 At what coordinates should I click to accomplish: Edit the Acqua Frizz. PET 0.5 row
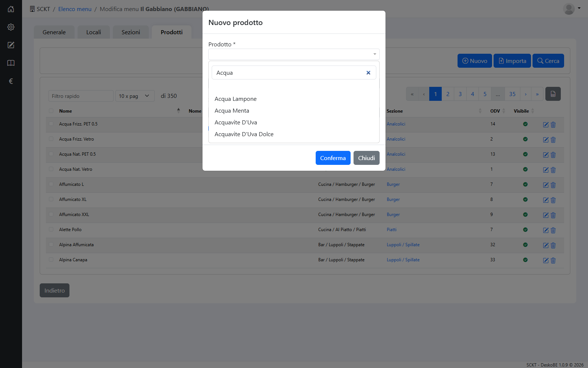coord(546,124)
